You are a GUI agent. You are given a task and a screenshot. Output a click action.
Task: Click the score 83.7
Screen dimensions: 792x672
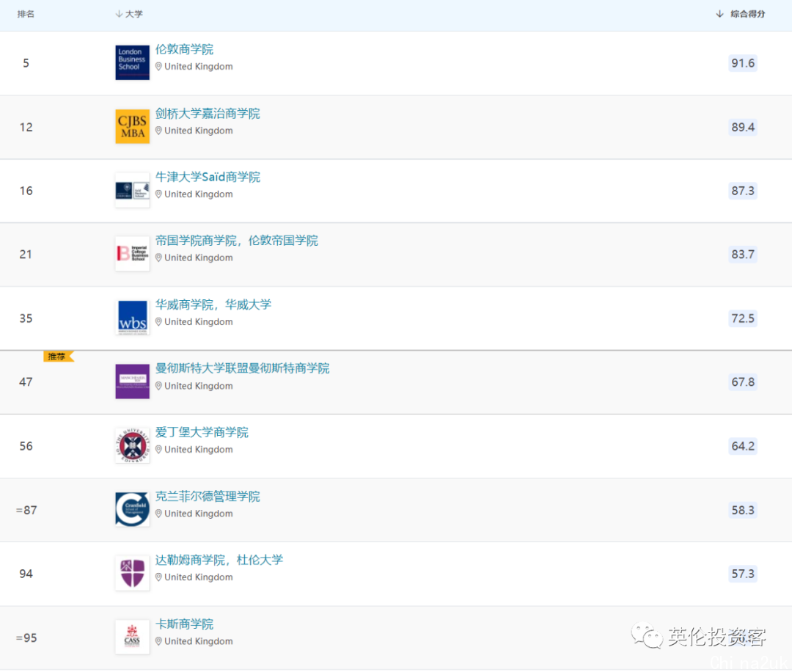tap(742, 255)
